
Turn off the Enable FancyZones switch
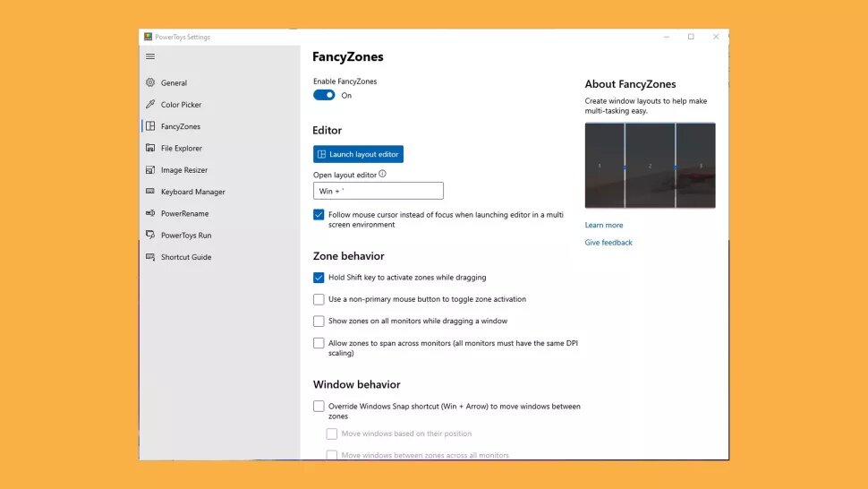coord(324,95)
